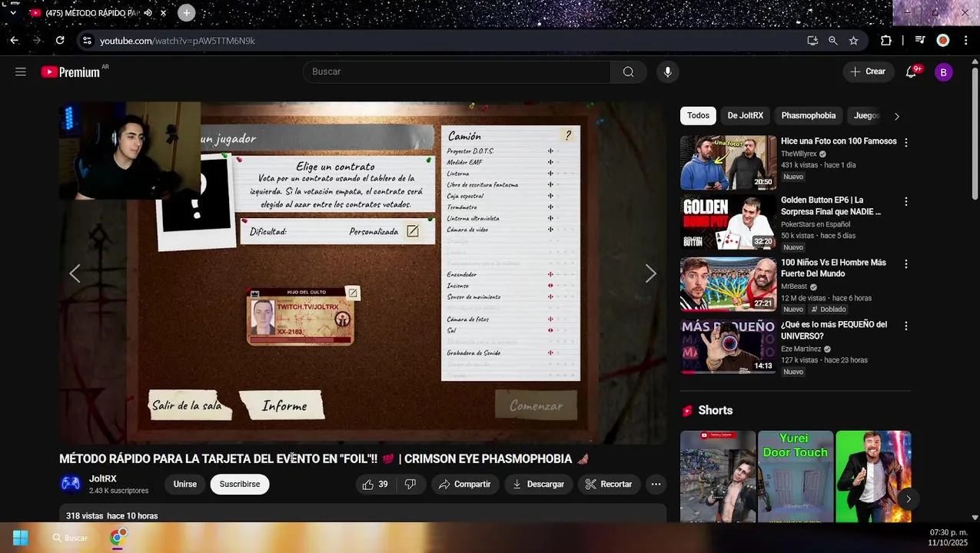Open the YouTube hamburger guide menu
980x553 pixels.
pyautogui.click(x=21, y=71)
